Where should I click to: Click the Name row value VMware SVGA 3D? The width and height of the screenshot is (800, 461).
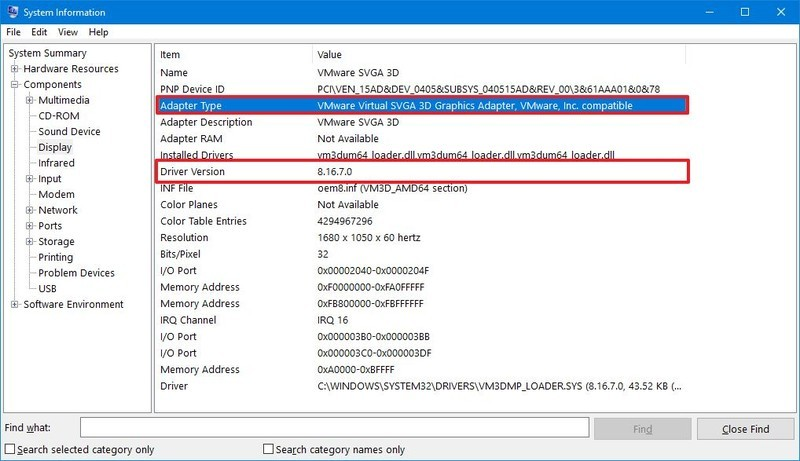click(x=358, y=73)
